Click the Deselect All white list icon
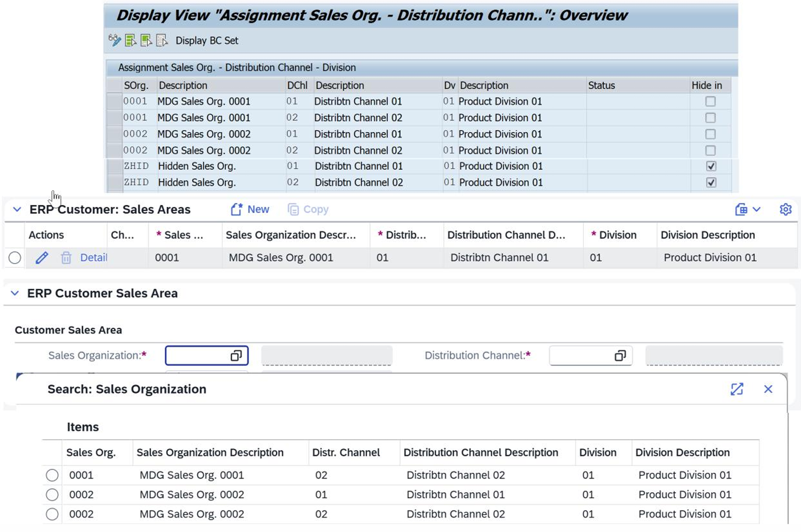The width and height of the screenshot is (801, 532). coord(162,40)
